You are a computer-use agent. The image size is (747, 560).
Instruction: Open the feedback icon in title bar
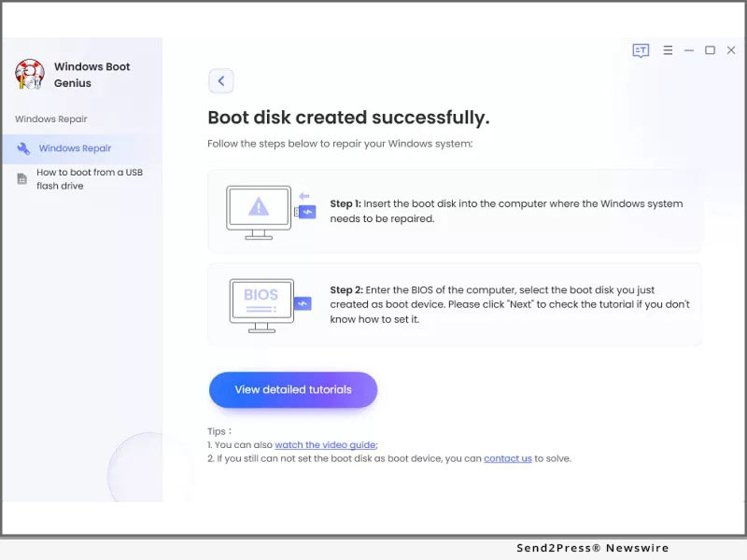coord(641,50)
